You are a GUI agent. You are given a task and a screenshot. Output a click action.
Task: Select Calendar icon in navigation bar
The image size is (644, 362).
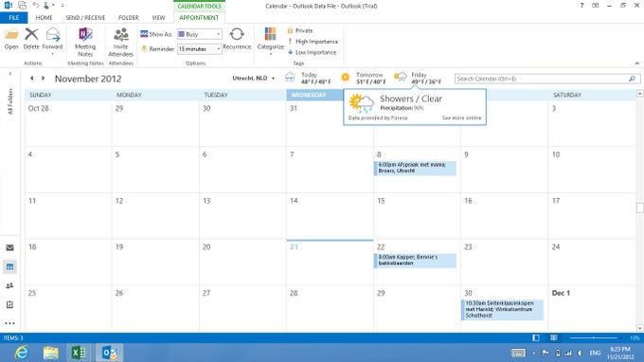coord(9,266)
